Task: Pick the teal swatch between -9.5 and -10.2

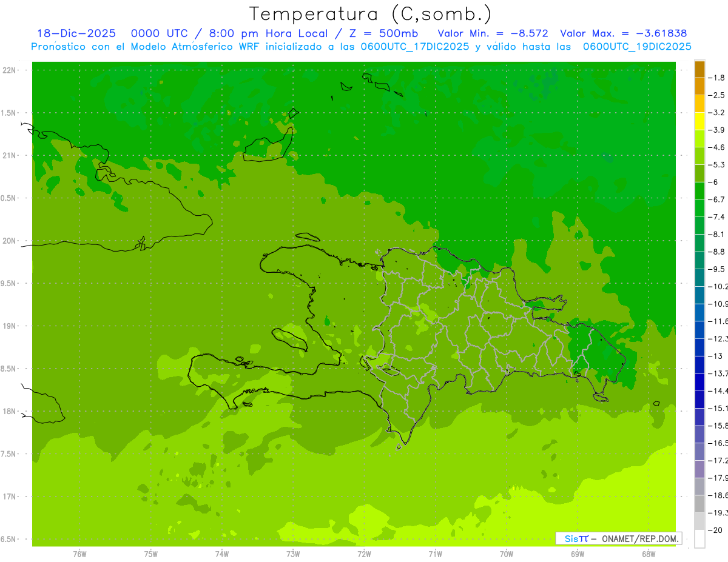Action: (x=699, y=278)
